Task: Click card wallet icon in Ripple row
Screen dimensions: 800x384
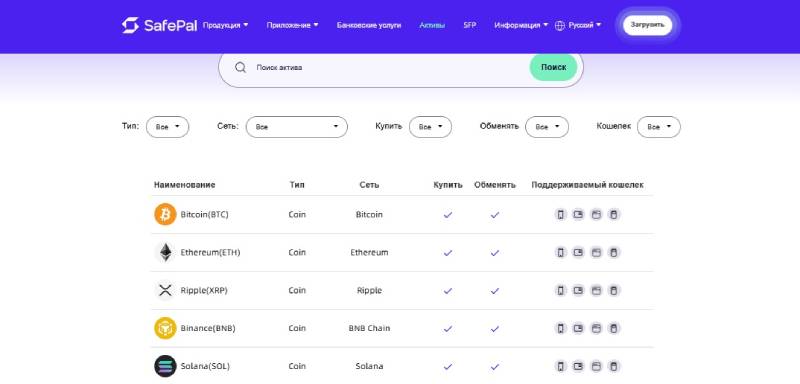Action: (578, 290)
